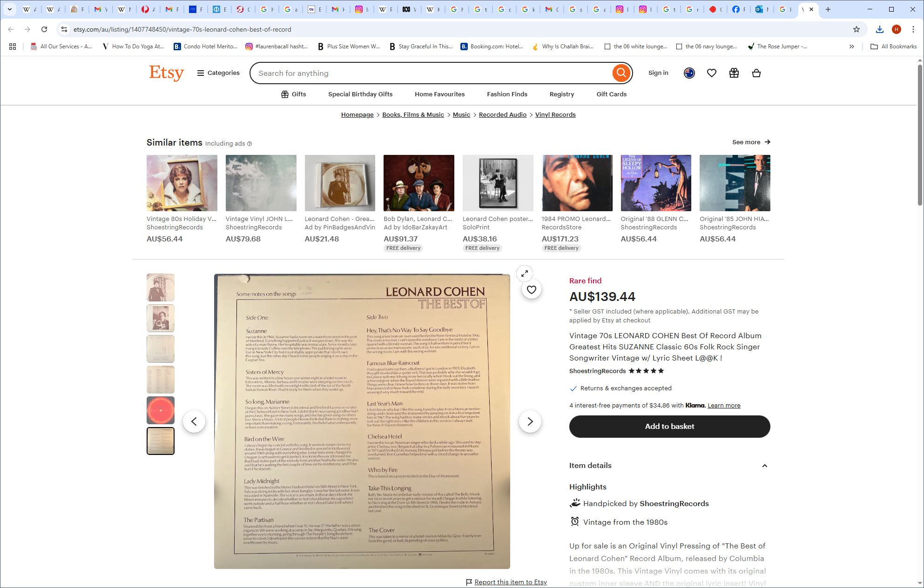Viewport: 924px width, 588px height.
Task: Click Report this item to Etsy
Action: (x=510, y=582)
